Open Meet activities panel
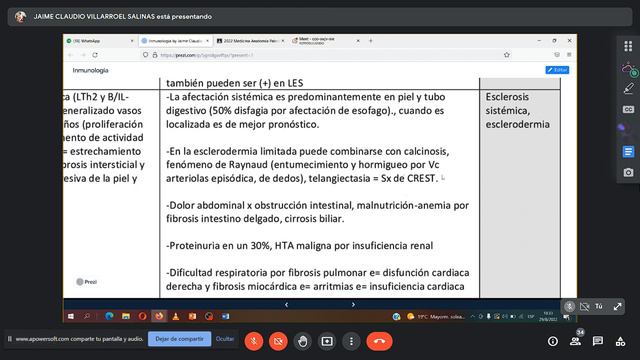Screen dimensions: 640x360 [x=620, y=341]
